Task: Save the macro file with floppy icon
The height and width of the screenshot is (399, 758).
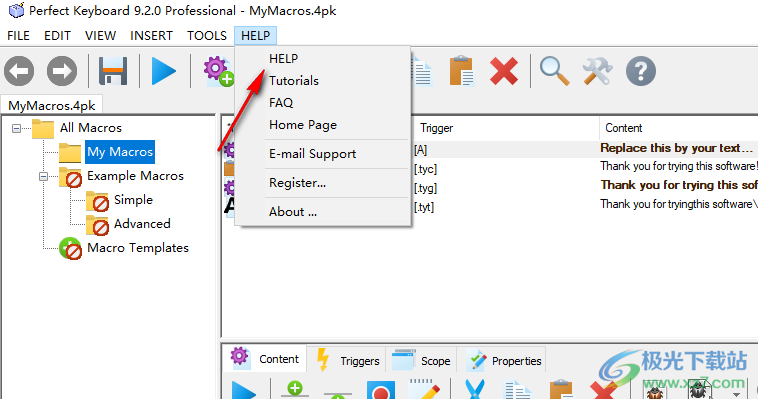Action: pyautogui.click(x=113, y=71)
